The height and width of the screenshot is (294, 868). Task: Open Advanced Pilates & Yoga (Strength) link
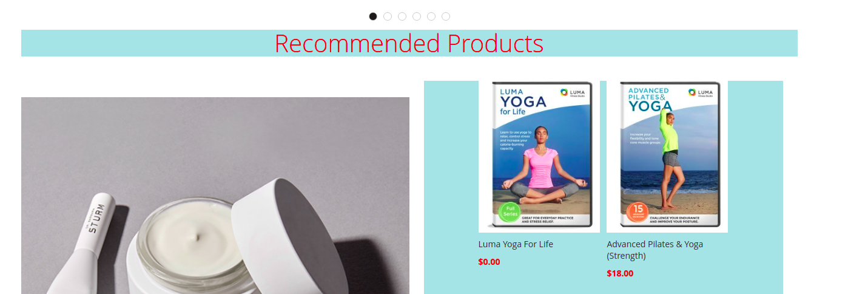[x=655, y=250]
